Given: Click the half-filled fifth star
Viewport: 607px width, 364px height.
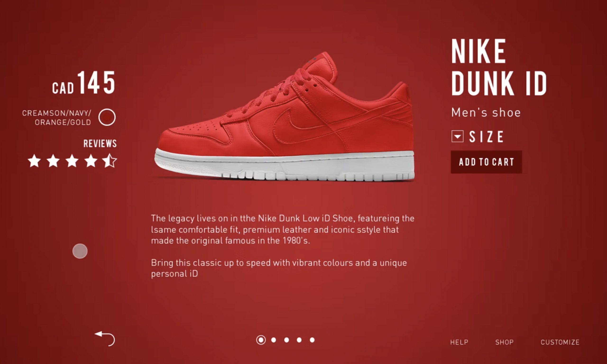Looking at the screenshot, I should pyautogui.click(x=110, y=161).
